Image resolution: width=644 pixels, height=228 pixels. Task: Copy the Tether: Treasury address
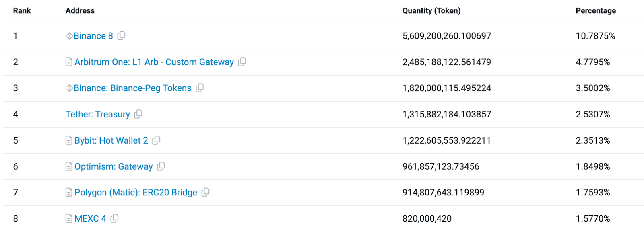click(138, 114)
